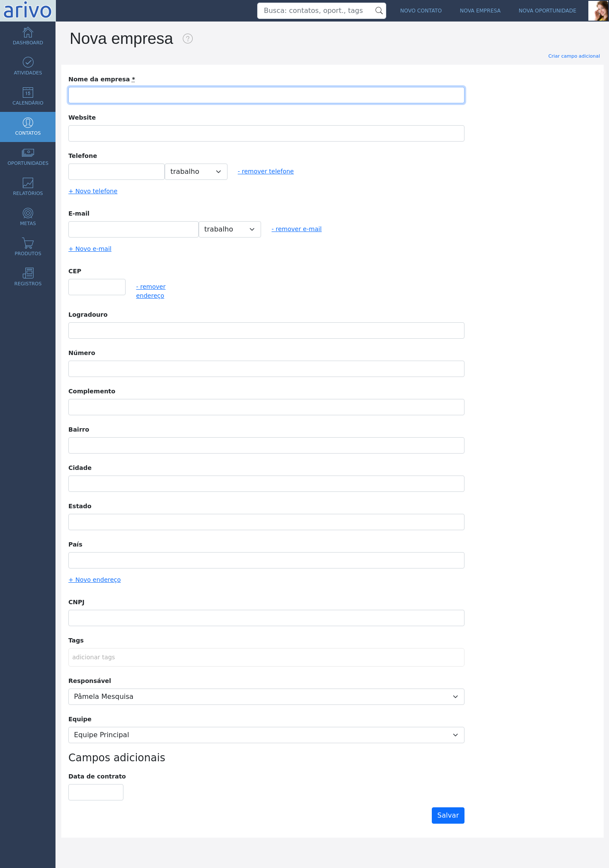Focus the Bairro input field
The height and width of the screenshot is (868, 609).
(266, 445)
